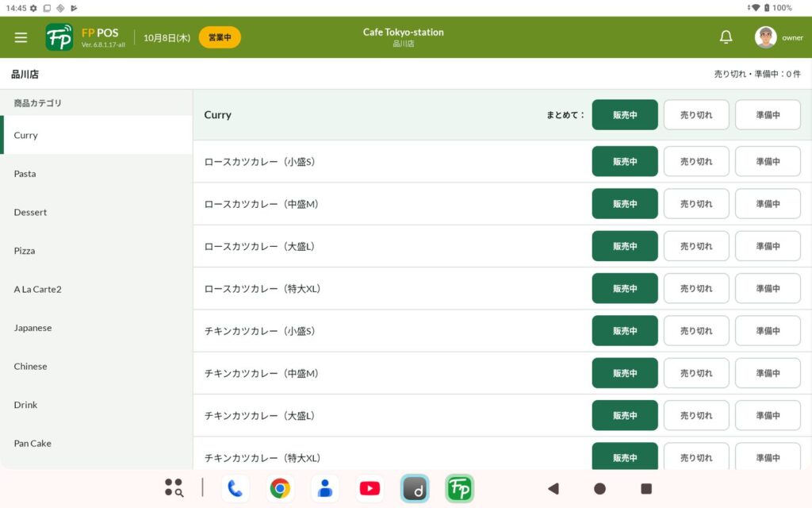Mark ロースカツカレー（特大XL） as 売り切れ
The width and height of the screenshot is (812, 508).
pos(696,288)
